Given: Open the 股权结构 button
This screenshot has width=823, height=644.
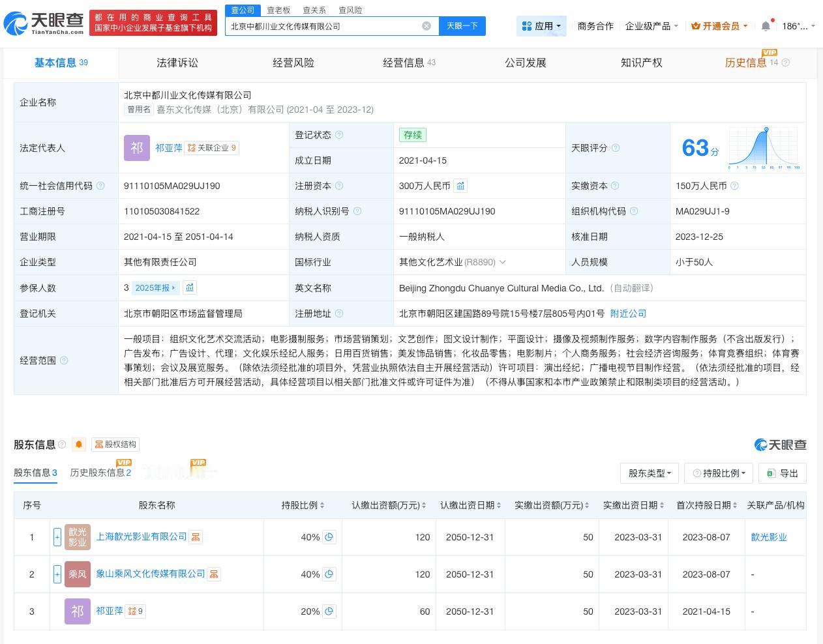Looking at the screenshot, I should tap(115, 445).
